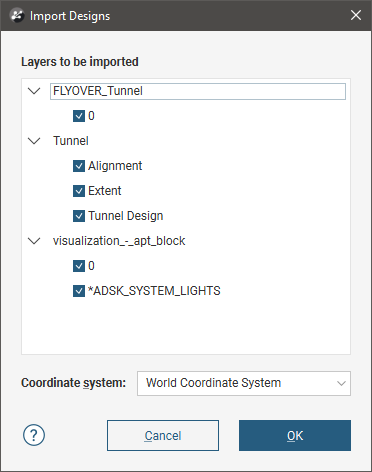This screenshot has height=472, width=372.
Task: Collapse the Tunnel group chevron
Action: click(x=34, y=141)
